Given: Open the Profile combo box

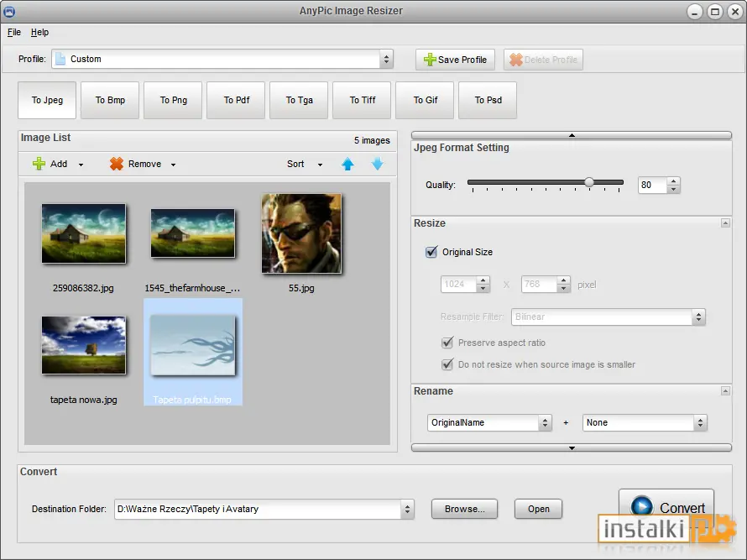Looking at the screenshot, I should (x=222, y=59).
